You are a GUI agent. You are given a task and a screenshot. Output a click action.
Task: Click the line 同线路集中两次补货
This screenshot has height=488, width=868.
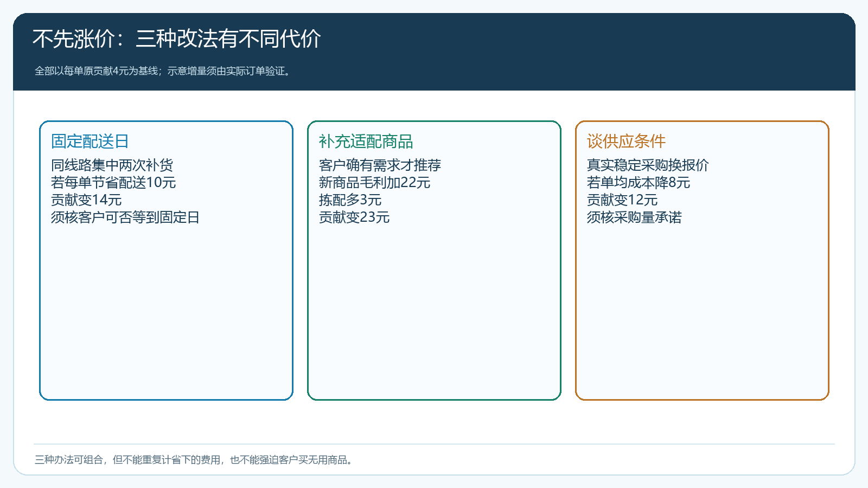[x=112, y=165]
